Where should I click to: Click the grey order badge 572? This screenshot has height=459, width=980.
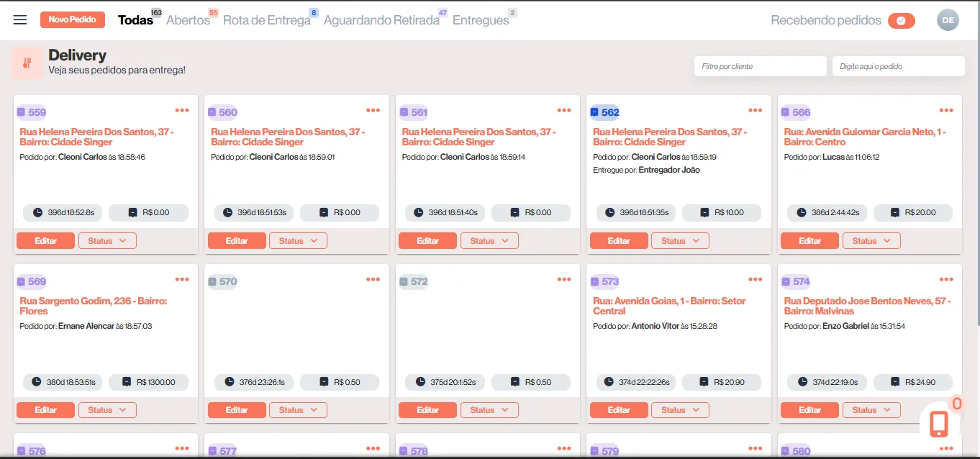pyautogui.click(x=414, y=281)
